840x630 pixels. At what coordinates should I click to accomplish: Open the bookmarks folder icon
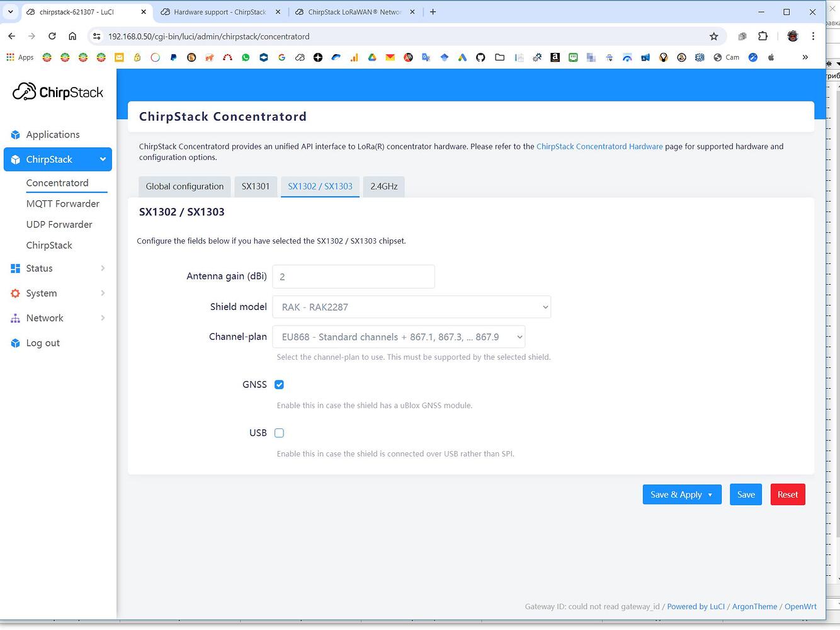click(x=499, y=57)
